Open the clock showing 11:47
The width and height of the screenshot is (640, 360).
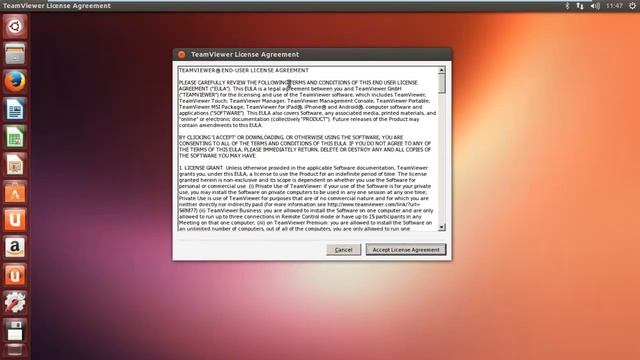[x=614, y=6]
